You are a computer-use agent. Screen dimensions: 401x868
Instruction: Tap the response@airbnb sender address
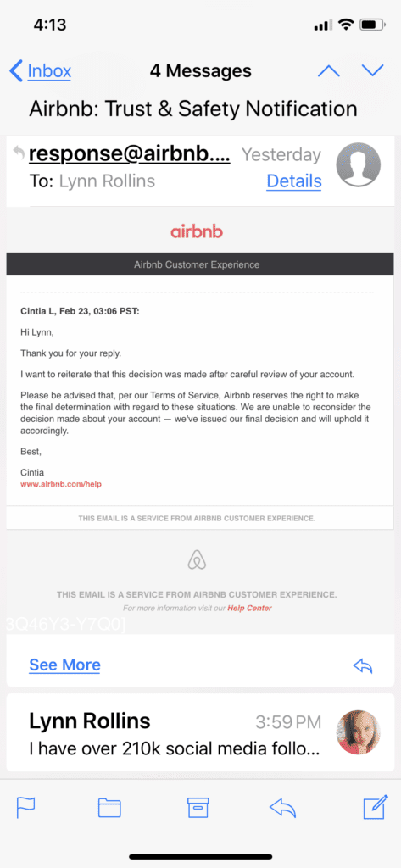pos(129,154)
